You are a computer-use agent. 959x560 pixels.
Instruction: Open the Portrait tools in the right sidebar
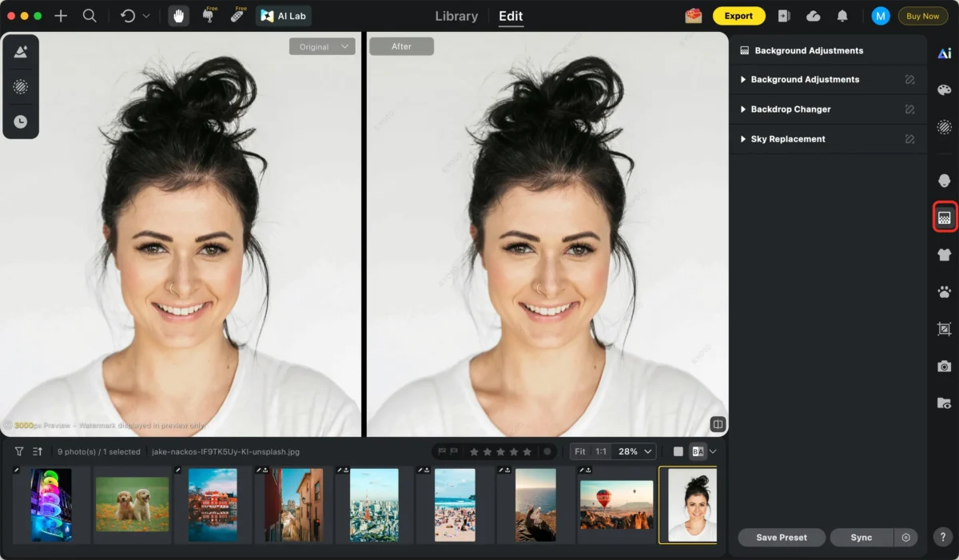(944, 180)
